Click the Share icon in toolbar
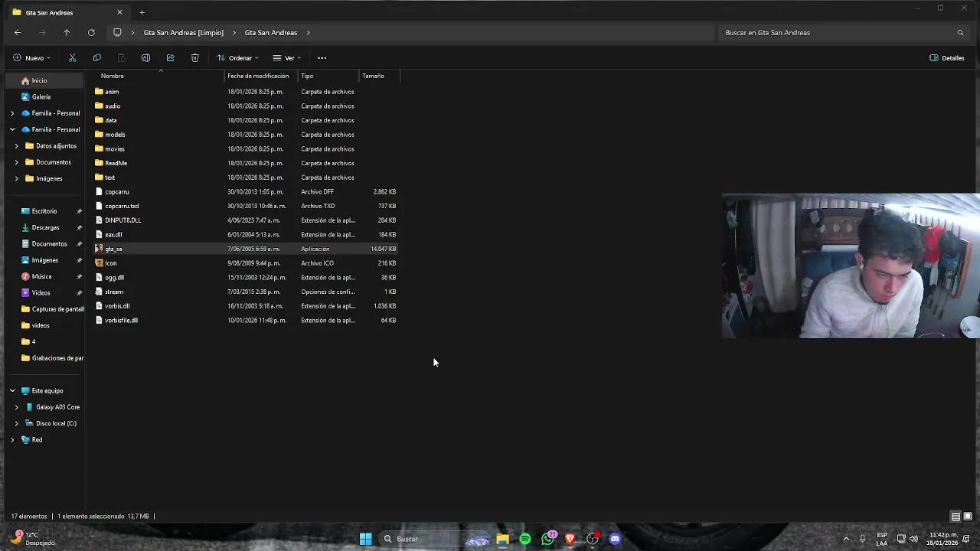The image size is (980, 551). [170, 58]
